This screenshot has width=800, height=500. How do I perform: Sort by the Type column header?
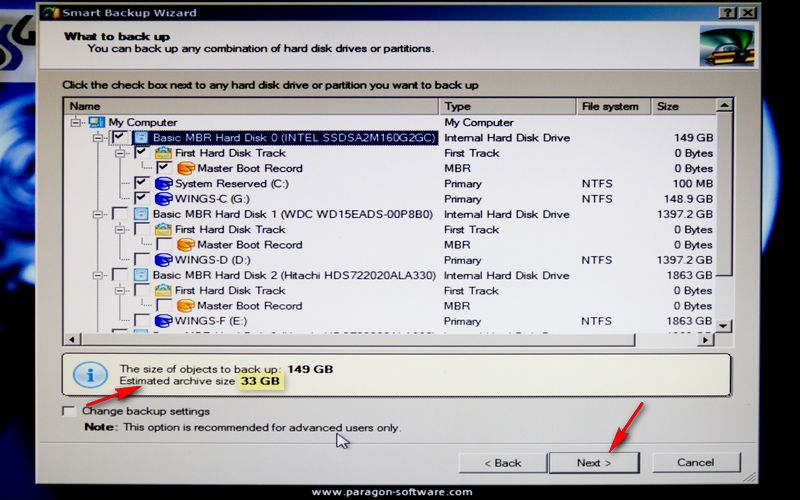tap(508, 106)
